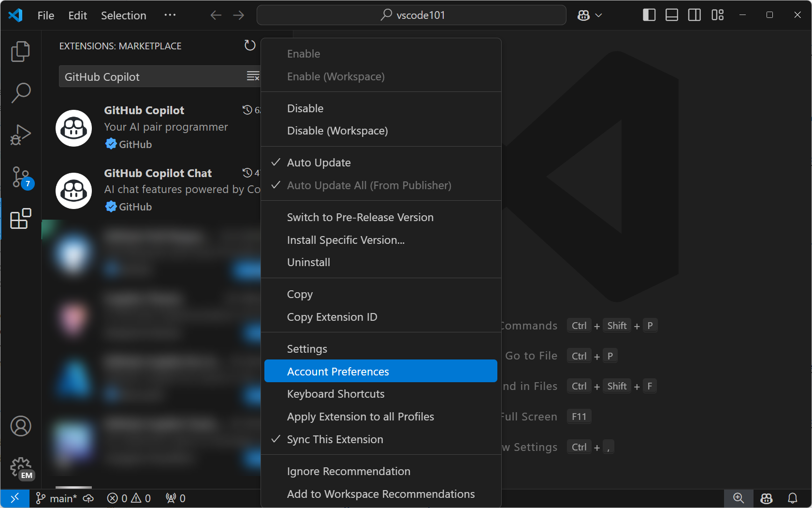Open the Selection menu
Image resolution: width=812 pixels, height=508 pixels.
[x=123, y=15]
